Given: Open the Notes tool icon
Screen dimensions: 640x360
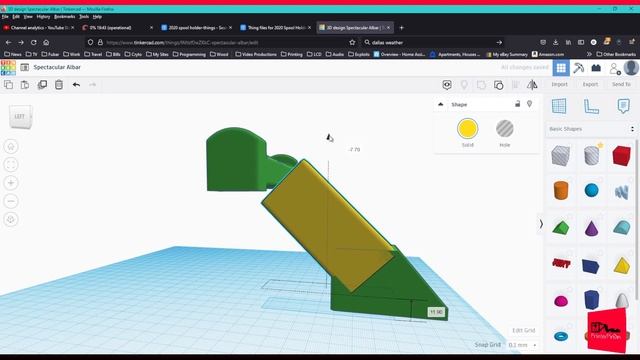Looking at the screenshot, I should click(623, 106).
